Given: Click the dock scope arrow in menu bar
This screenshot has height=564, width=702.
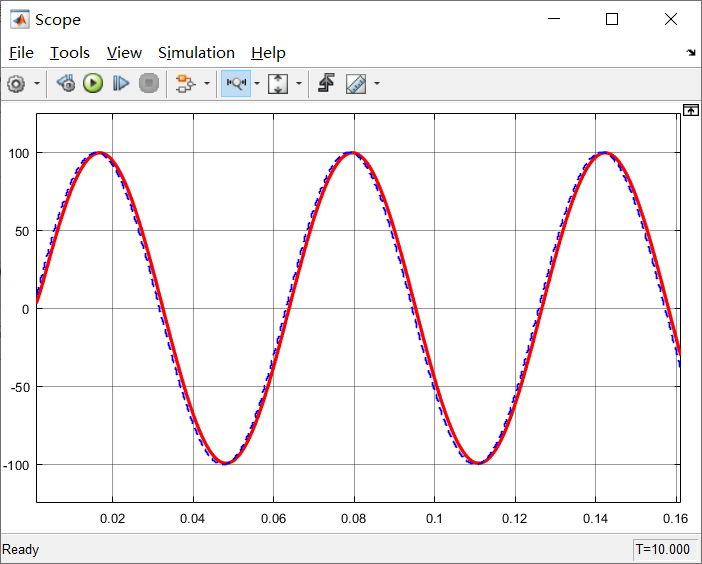Looking at the screenshot, I should pyautogui.click(x=691, y=53).
